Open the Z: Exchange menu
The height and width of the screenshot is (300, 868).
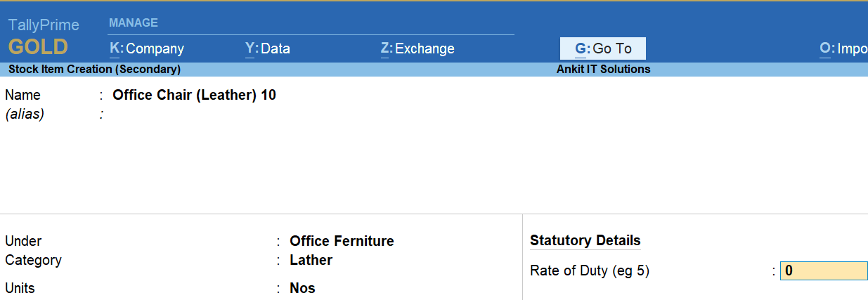pos(417,48)
